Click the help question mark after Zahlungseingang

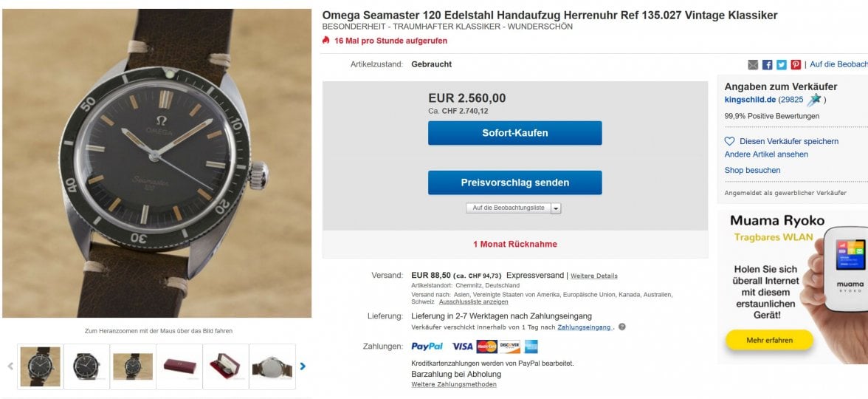621,327
